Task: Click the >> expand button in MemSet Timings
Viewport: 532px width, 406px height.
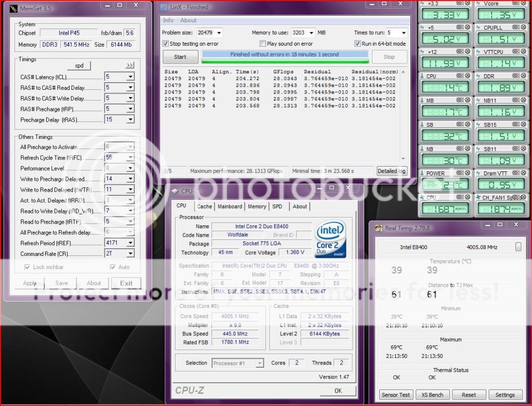Action: pos(130,65)
